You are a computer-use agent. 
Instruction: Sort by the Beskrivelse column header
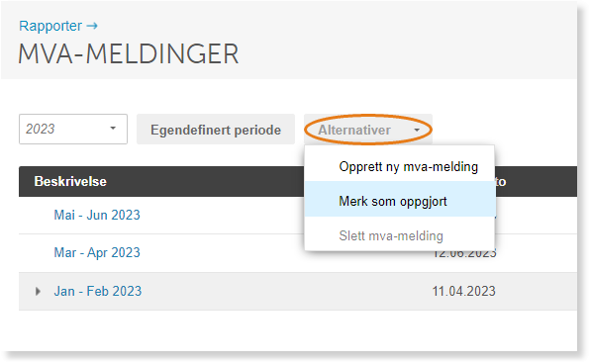[x=70, y=181]
